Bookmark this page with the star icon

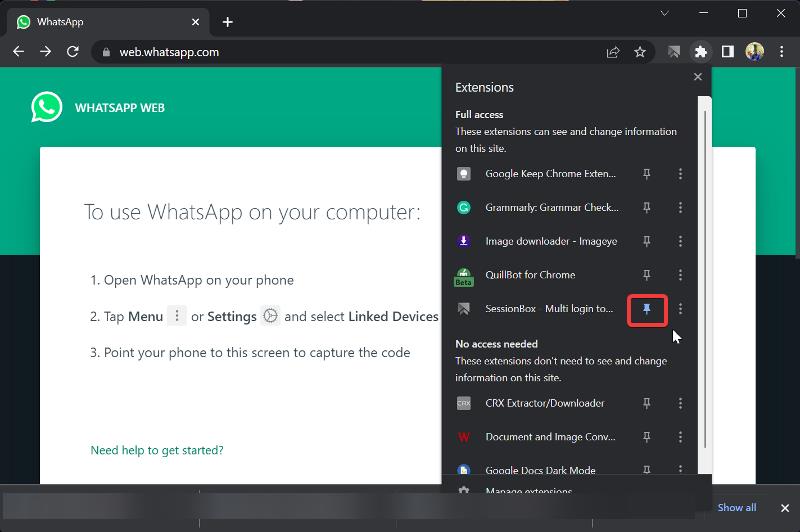(640, 52)
